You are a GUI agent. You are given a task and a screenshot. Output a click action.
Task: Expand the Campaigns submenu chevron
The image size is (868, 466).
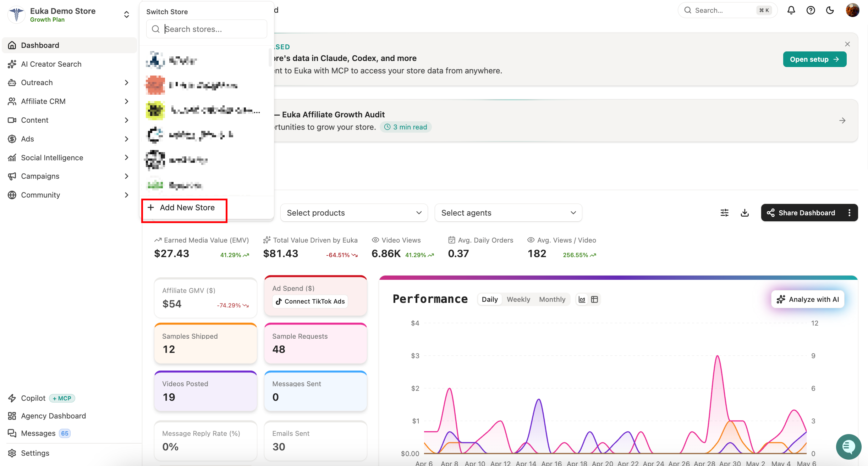coord(127,176)
